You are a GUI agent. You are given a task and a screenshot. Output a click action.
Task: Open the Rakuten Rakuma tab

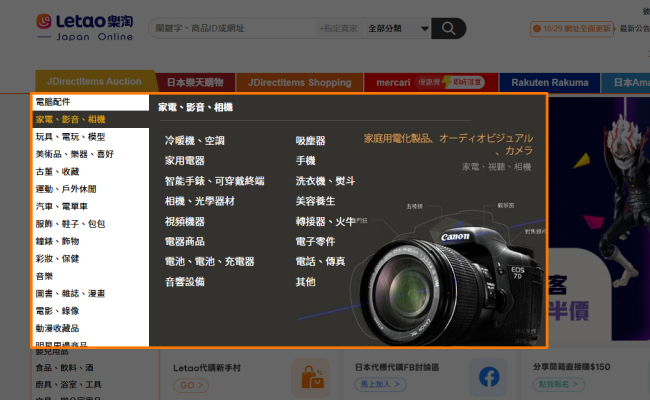(x=549, y=82)
